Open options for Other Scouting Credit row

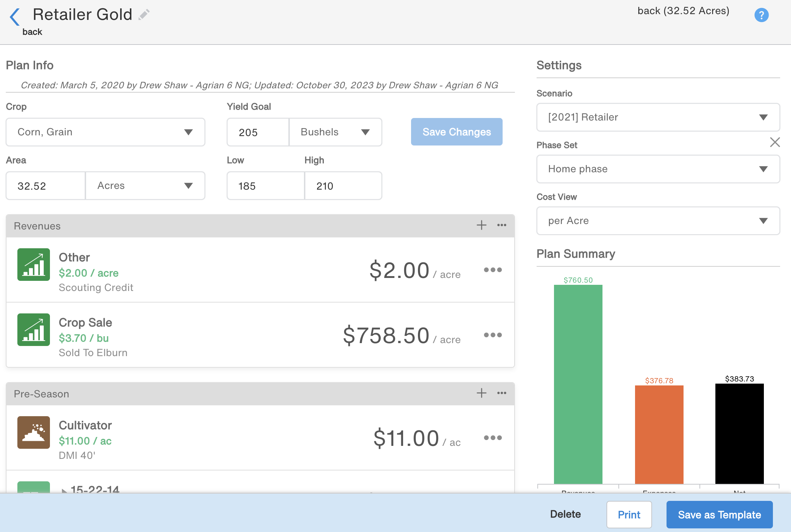tap(492, 270)
